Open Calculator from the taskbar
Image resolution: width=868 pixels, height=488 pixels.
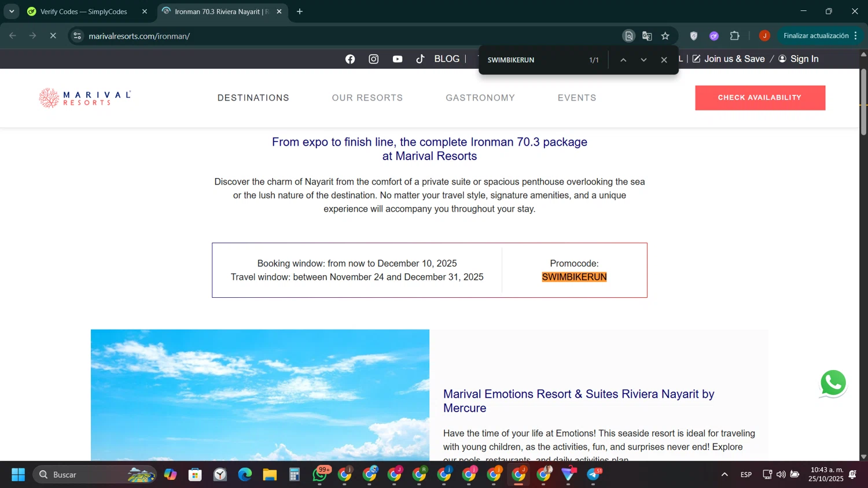pyautogui.click(x=295, y=475)
